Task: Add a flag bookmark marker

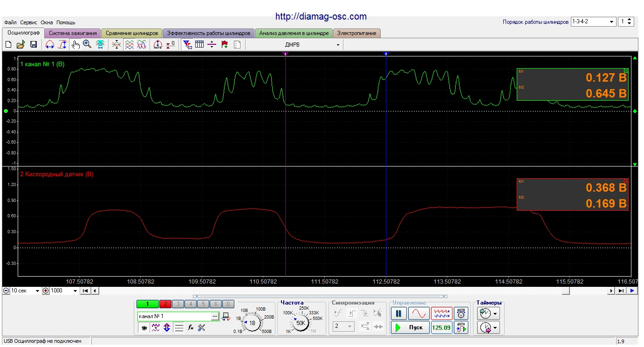Action: point(225,44)
